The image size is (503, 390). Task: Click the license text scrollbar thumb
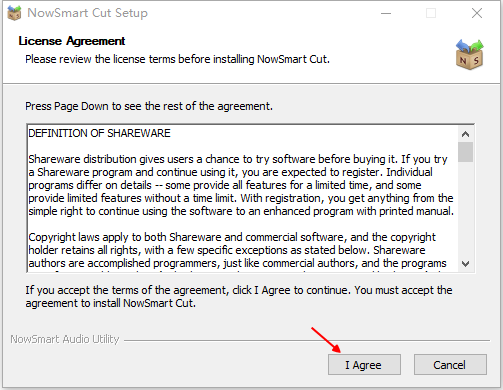(466, 152)
